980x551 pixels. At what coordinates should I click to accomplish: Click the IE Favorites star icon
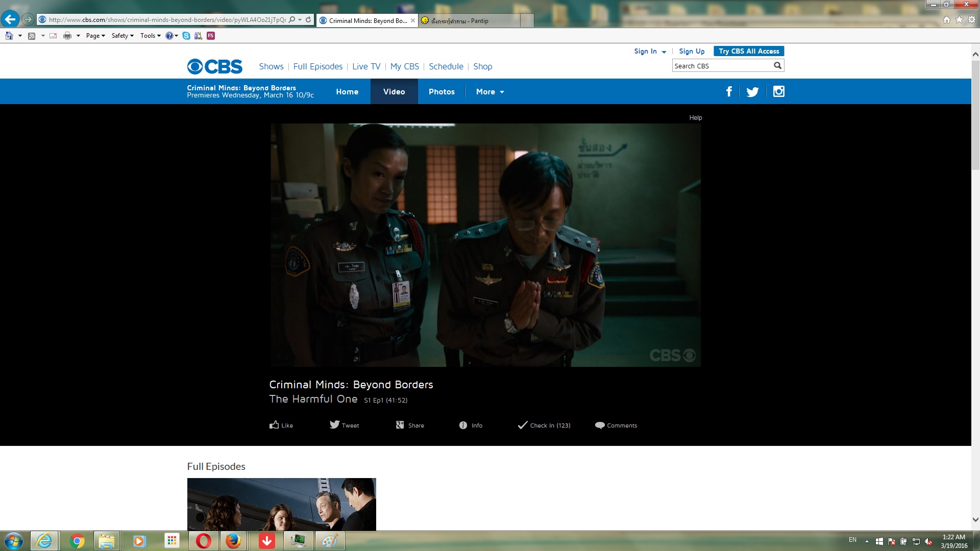pyautogui.click(x=959, y=20)
